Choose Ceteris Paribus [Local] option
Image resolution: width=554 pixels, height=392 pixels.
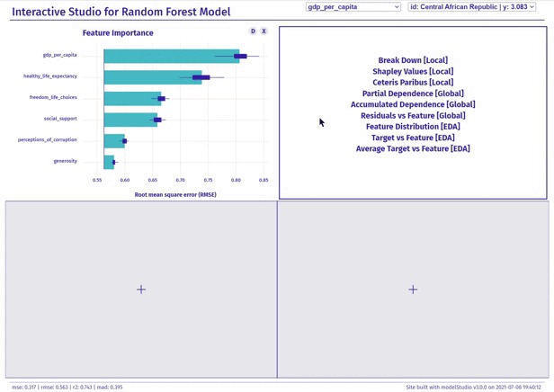tap(413, 83)
